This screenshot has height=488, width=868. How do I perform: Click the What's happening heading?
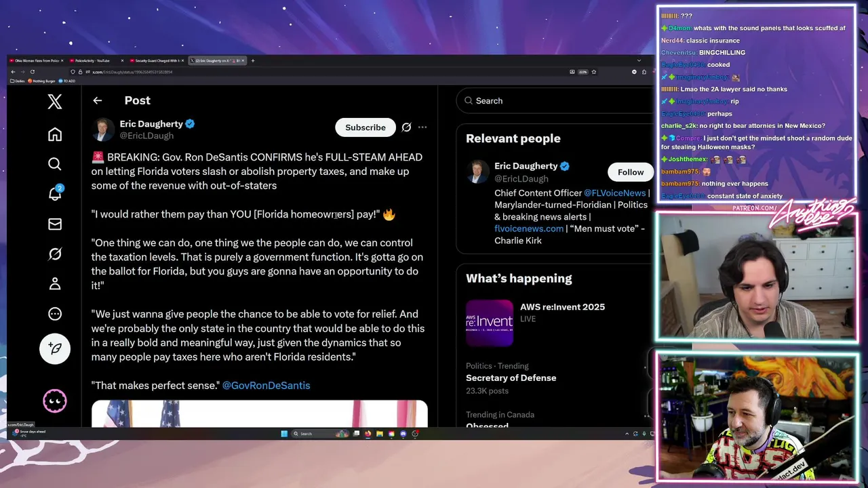pos(519,279)
